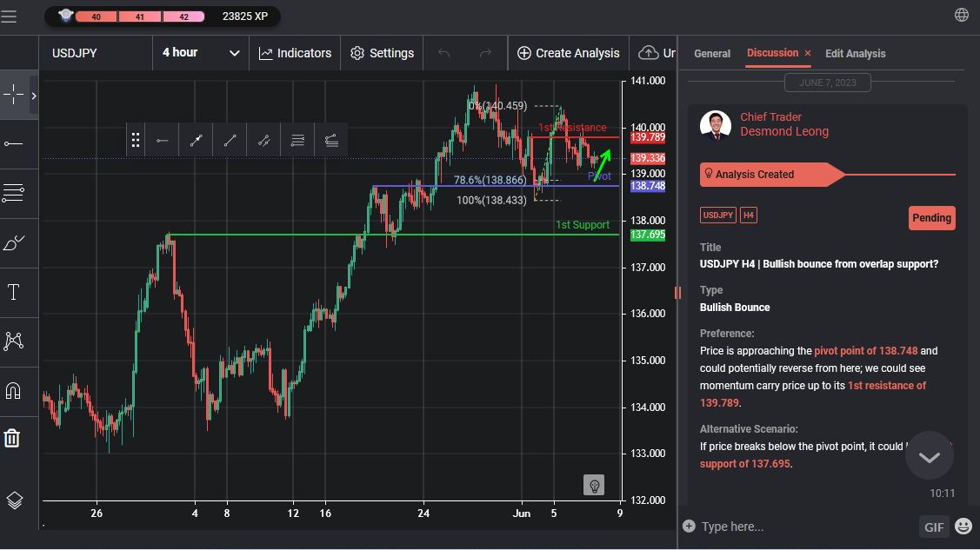Click the 139.789 resistance price label
This screenshot has height=550, width=980.
pos(648,137)
